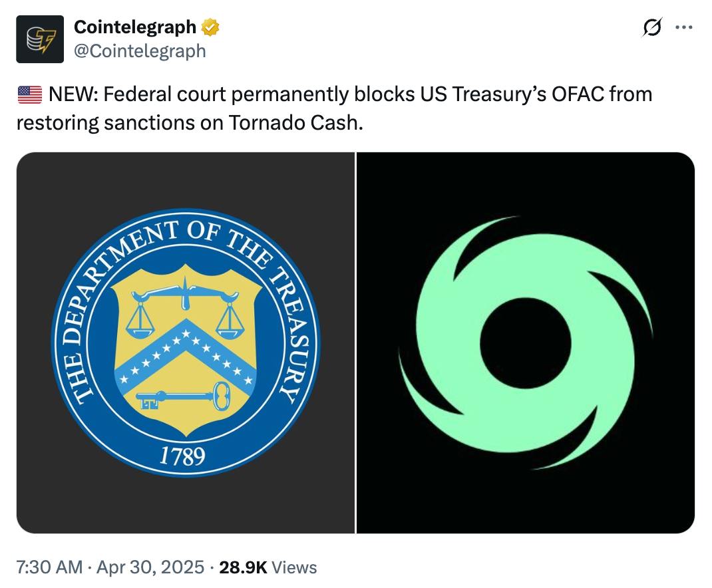Click the US flag emoji
712x588 pixels.
point(29,95)
